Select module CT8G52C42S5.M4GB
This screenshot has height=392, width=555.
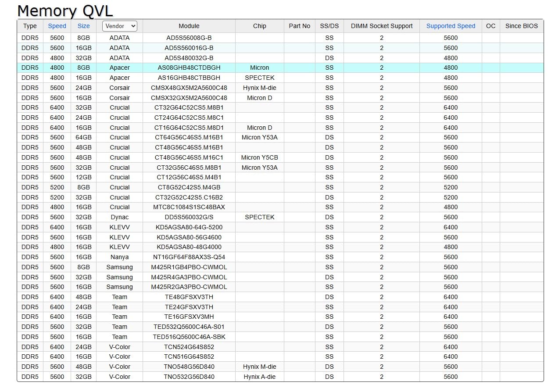189,187
